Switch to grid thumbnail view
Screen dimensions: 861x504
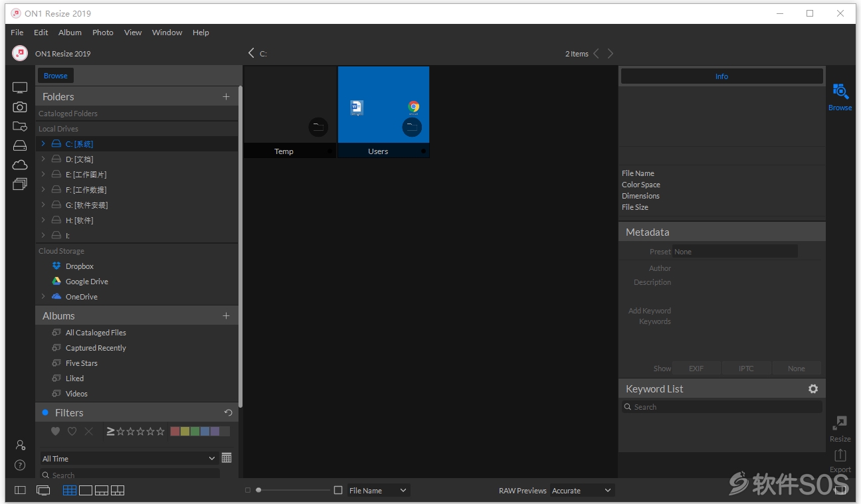(70, 491)
